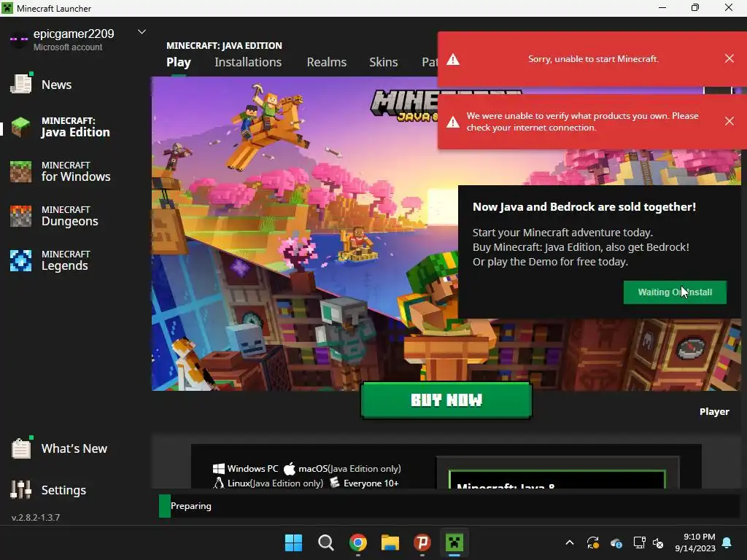The height and width of the screenshot is (560, 747).
Task: Click the sync update tray icon
Action: [593, 542]
